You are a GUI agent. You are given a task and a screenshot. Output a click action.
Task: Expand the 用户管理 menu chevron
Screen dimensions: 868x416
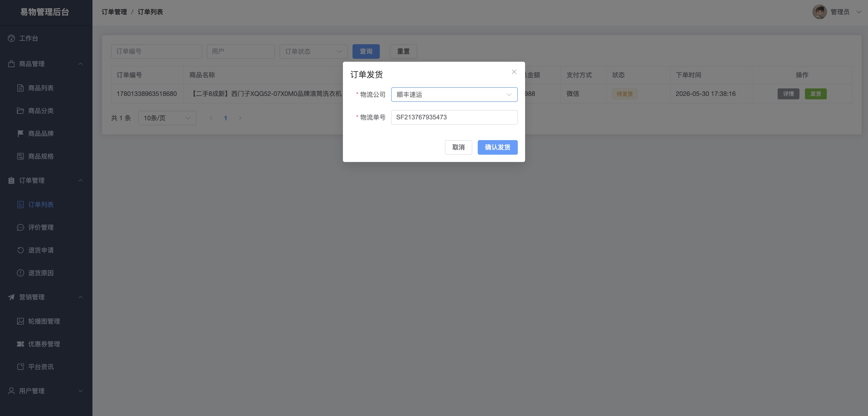81,391
